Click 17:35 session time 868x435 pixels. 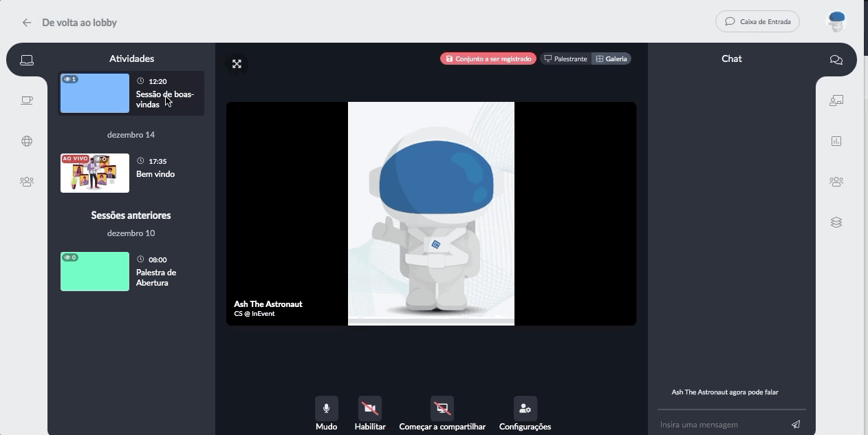(158, 161)
